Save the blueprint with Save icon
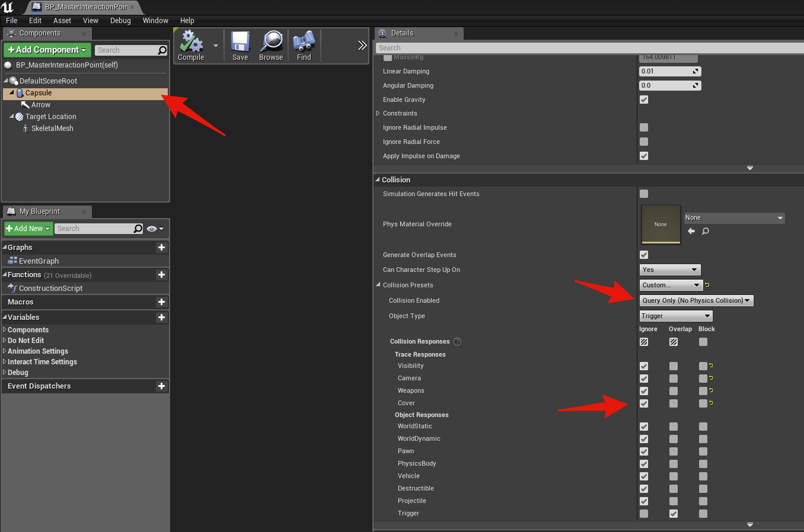The width and height of the screenshot is (804, 532). (240, 45)
